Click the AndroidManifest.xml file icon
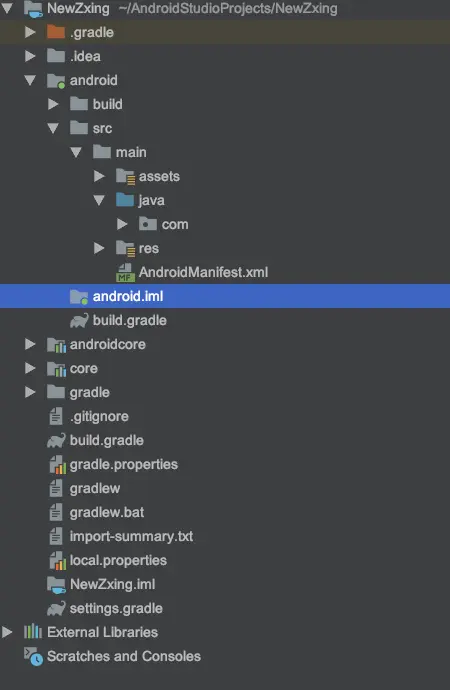Viewport: 450px width, 690px height. (x=125, y=272)
